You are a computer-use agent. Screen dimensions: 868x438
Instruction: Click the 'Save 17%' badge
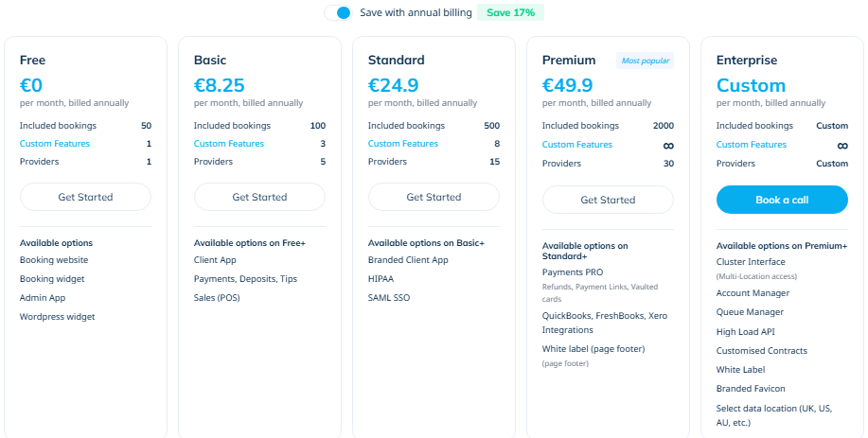click(x=511, y=12)
